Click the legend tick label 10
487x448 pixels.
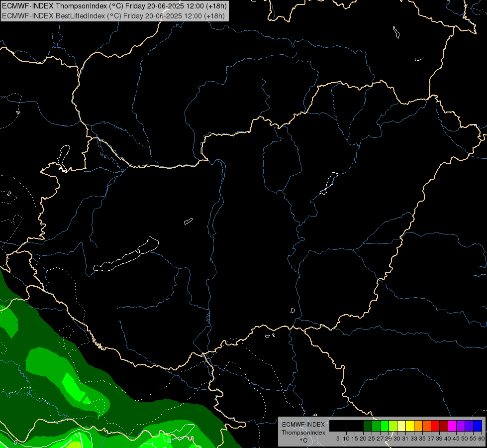(346, 439)
